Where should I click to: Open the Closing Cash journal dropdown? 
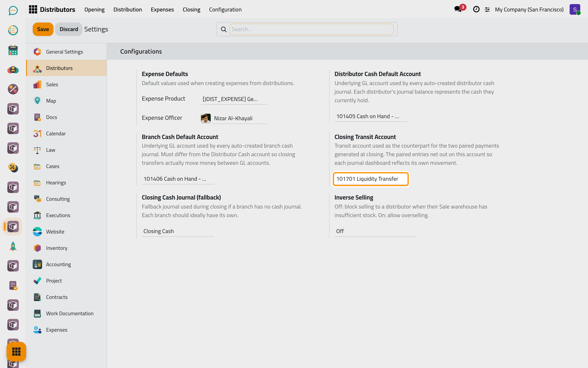(178, 231)
